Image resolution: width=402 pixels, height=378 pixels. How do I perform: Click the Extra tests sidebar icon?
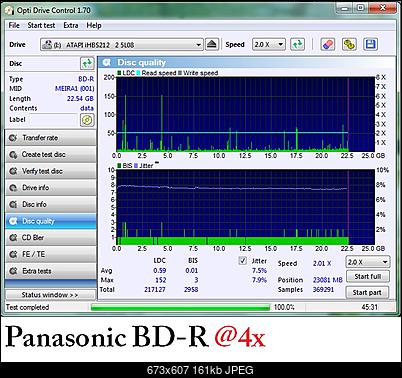pyautogui.click(x=13, y=271)
